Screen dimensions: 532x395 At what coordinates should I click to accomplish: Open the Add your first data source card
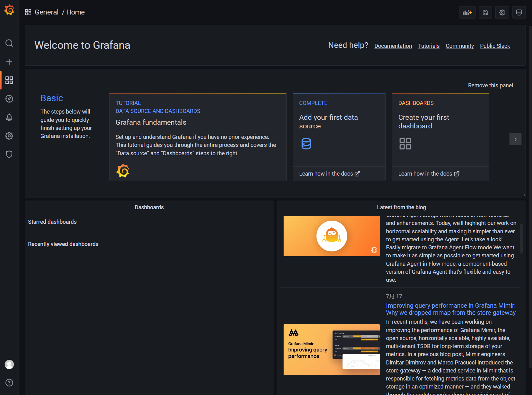point(339,137)
